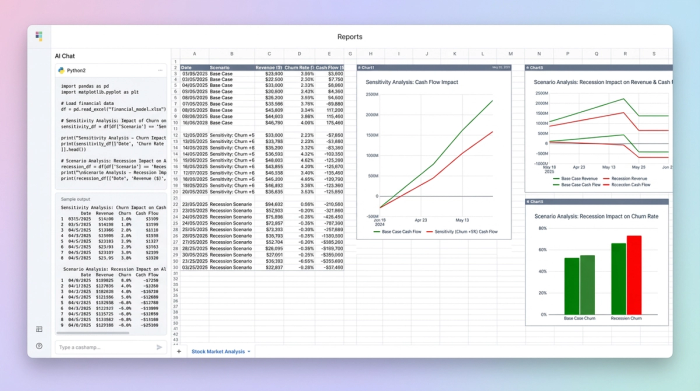
Task: Open the table panel icon in the left sidebar
Action: [x=39, y=329]
